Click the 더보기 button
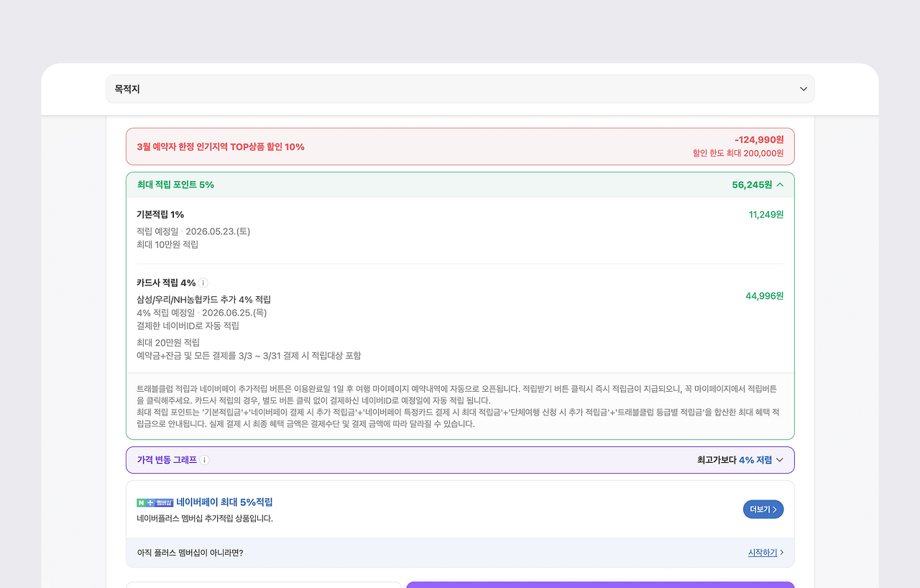The width and height of the screenshot is (920, 588). [763, 509]
